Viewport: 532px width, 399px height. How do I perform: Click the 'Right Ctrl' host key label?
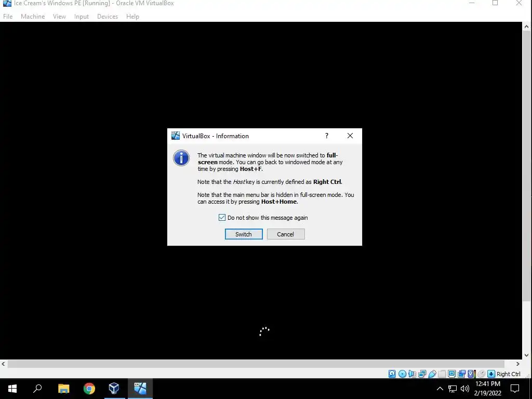point(508,374)
